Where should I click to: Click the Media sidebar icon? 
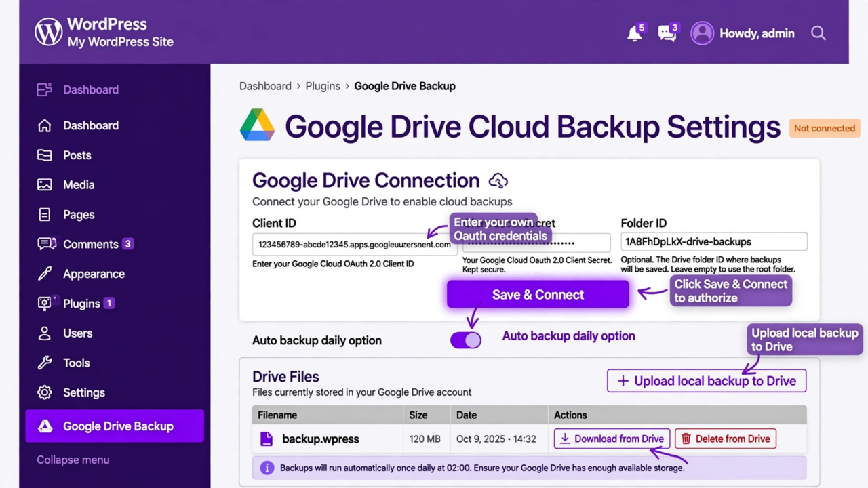[45, 185]
